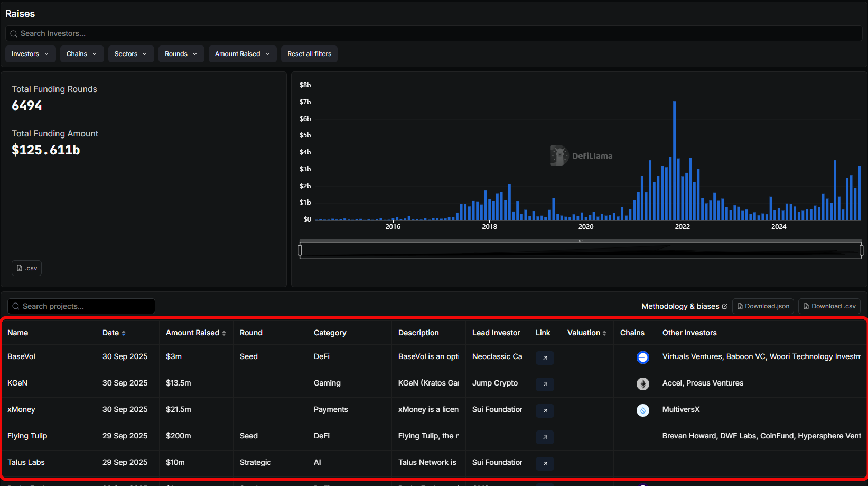Grab the left chart range slider handle
868x486 pixels.
pyautogui.click(x=300, y=250)
